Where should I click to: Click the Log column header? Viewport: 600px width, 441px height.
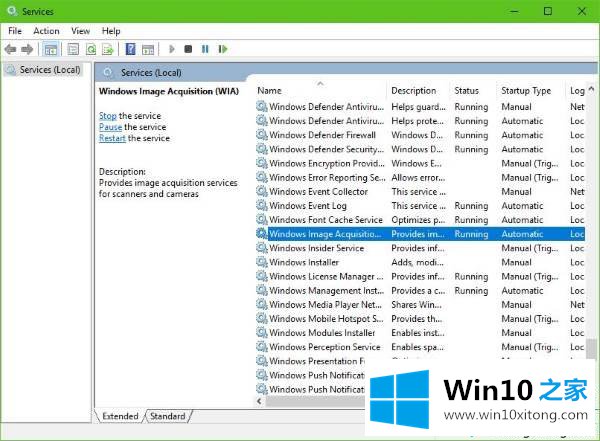(x=577, y=91)
